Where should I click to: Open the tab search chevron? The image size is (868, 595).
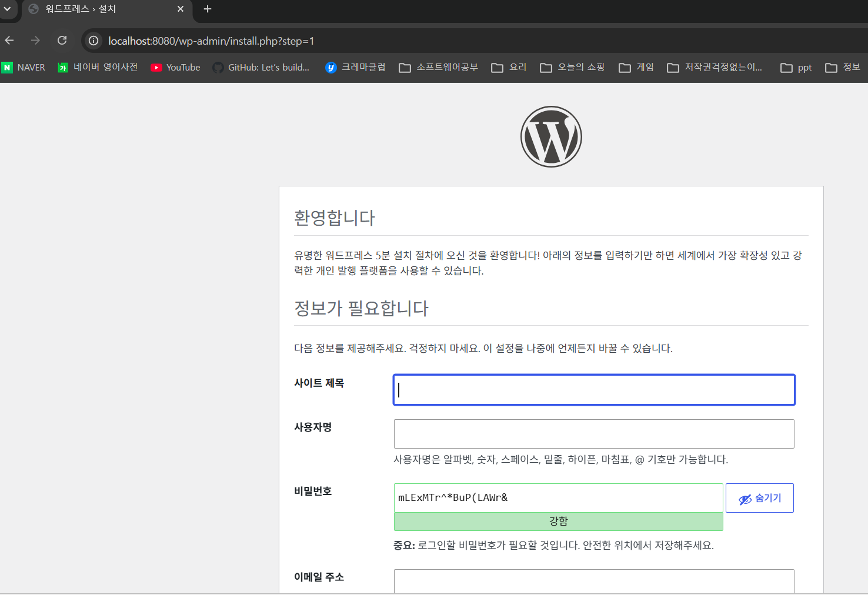(x=7, y=9)
